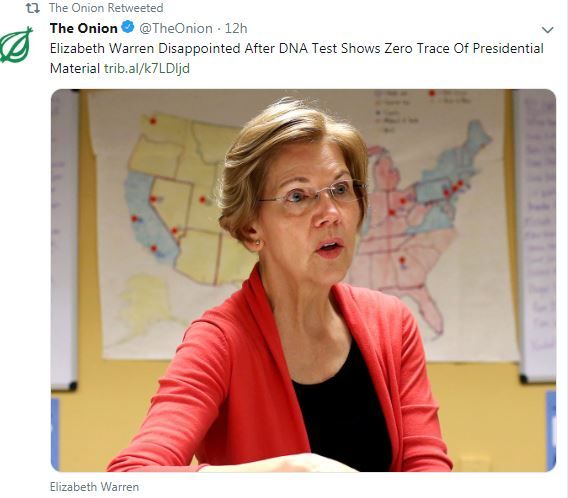
Task: Follow the trib.al/k7LDljd link
Action: click(x=147, y=68)
